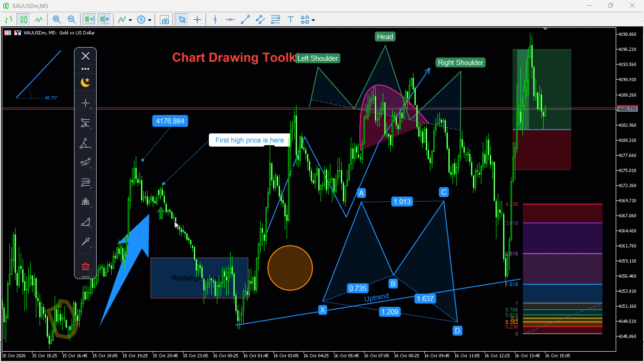644x362 pixels.
Task: Select arrow drawing tool in toolkit
Action: coord(85,242)
